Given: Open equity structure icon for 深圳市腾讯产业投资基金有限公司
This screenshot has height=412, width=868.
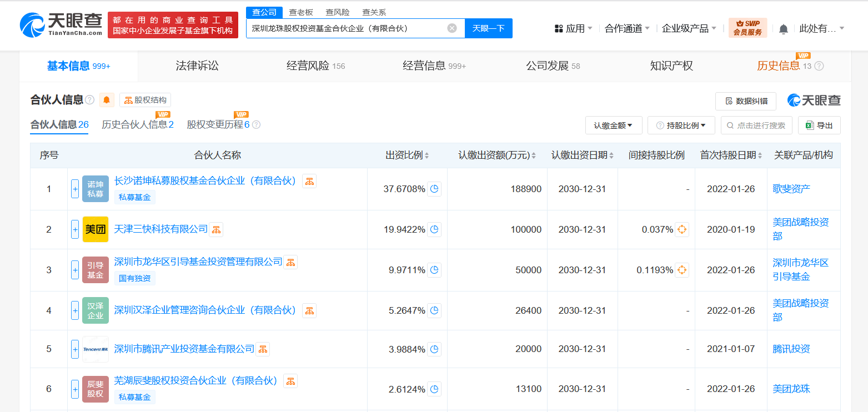Looking at the screenshot, I should pos(263,349).
